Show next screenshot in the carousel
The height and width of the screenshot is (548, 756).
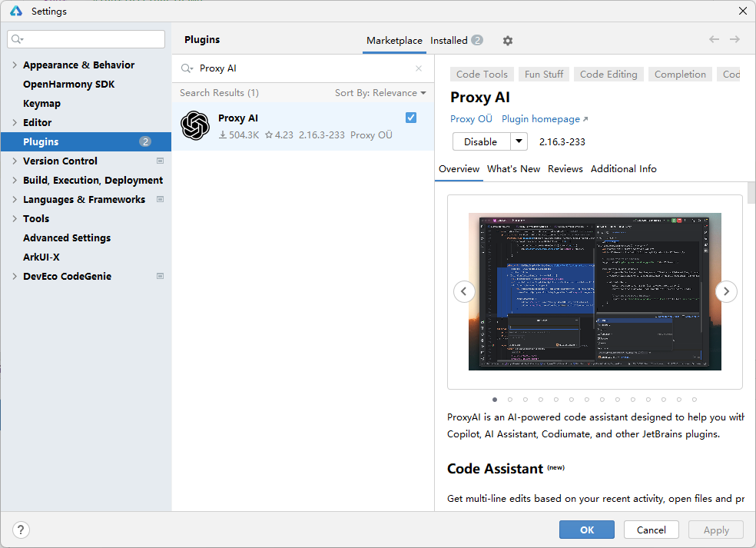(726, 291)
